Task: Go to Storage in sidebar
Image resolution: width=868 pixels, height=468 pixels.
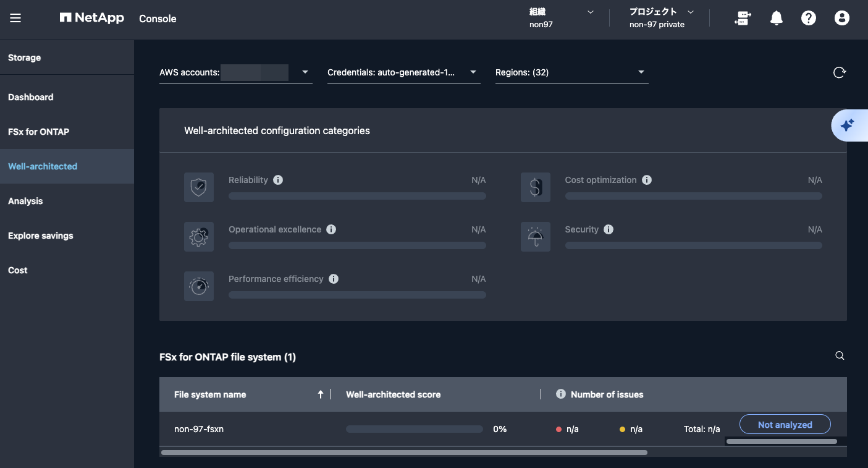Action: point(67,57)
